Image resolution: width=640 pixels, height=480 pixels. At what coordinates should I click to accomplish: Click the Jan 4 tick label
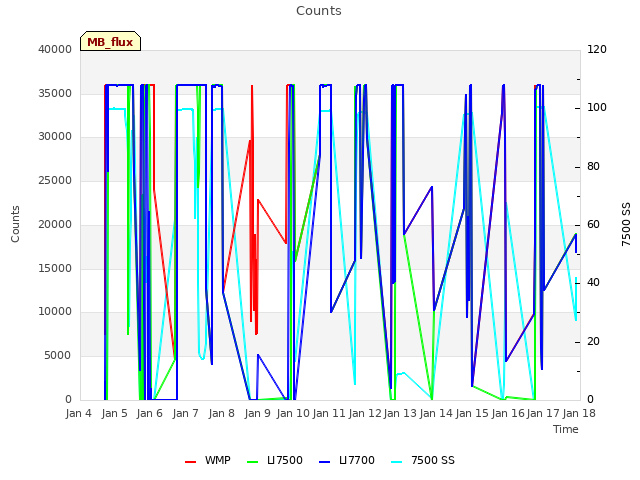click(x=78, y=413)
